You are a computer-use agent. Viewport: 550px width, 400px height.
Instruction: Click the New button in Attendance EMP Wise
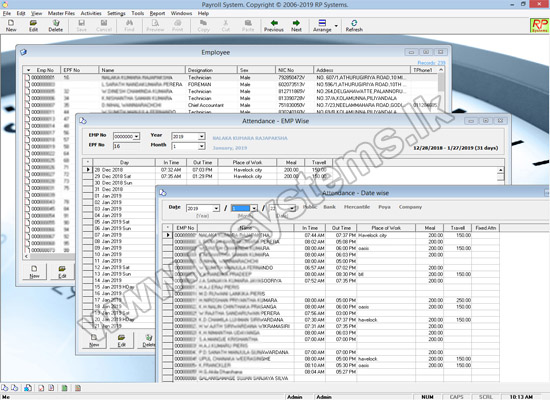click(x=94, y=340)
